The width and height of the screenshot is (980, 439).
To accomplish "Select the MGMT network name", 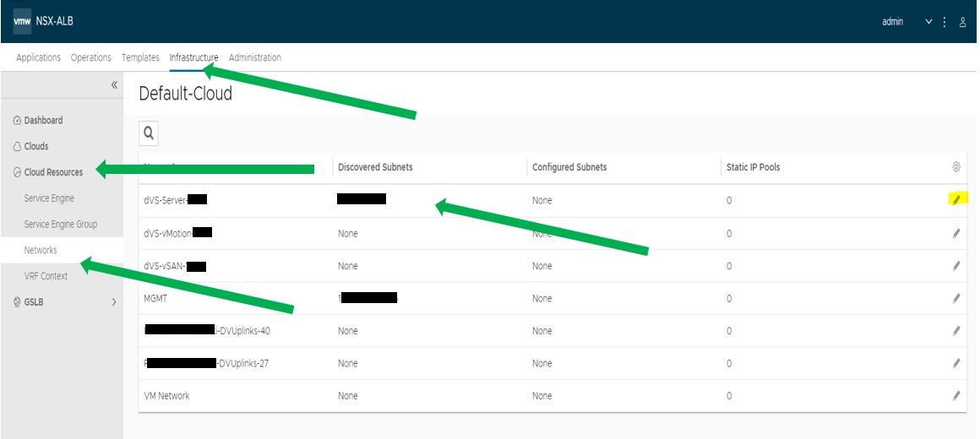I will (155, 299).
